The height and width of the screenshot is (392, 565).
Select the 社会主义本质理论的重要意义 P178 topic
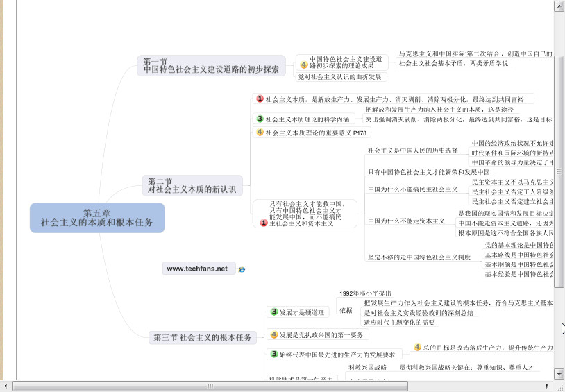(312, 133)
